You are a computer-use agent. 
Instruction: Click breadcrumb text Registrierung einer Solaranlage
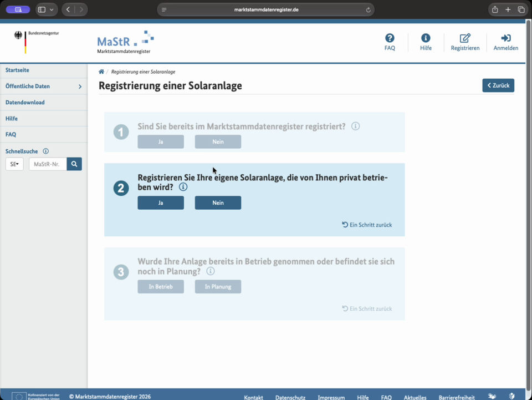point(143,72)
